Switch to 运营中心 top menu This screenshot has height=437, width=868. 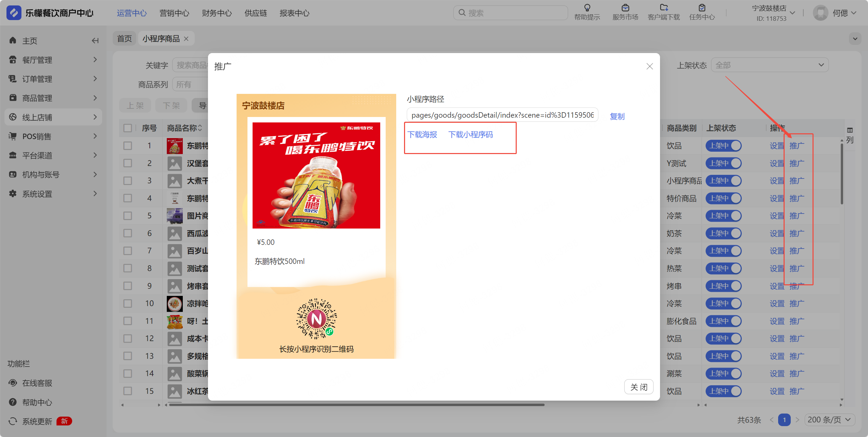(x=132, y=13)
